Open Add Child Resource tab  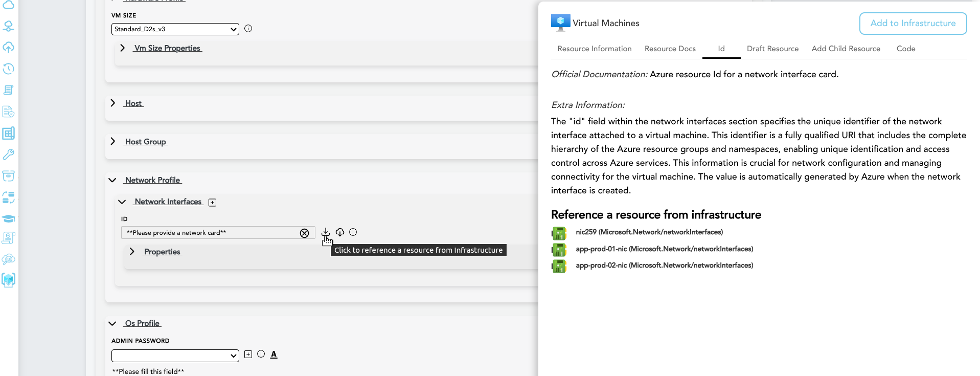[x=846, y=49]
